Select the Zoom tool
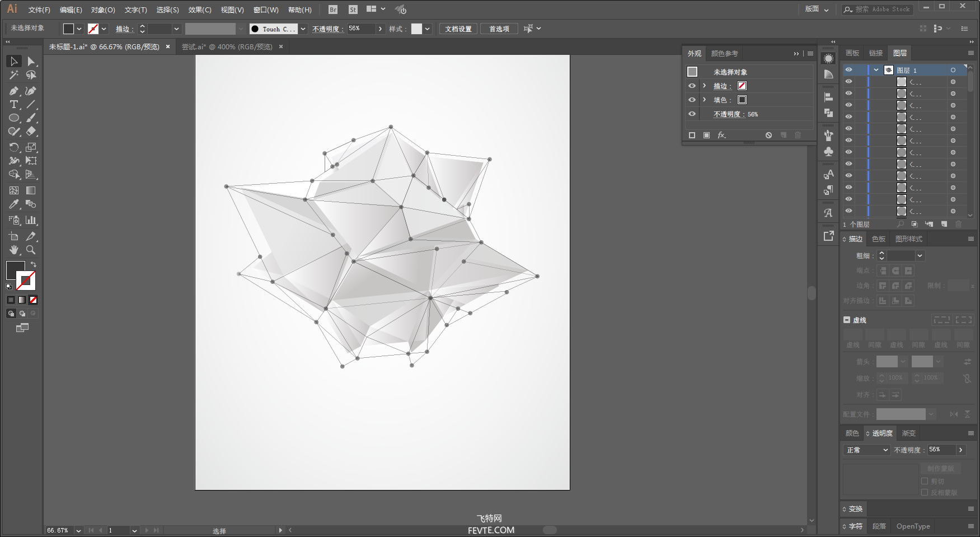 point(31,250)
